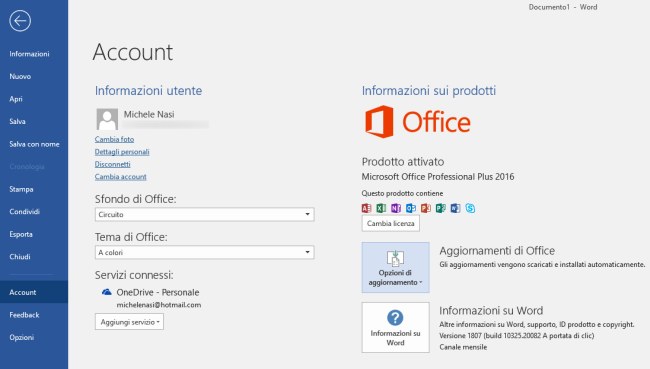Click the Access app icon
Image resolution: width=650 pixels, height=369 pixels.
pyautogui.click(x=366, y=208)
